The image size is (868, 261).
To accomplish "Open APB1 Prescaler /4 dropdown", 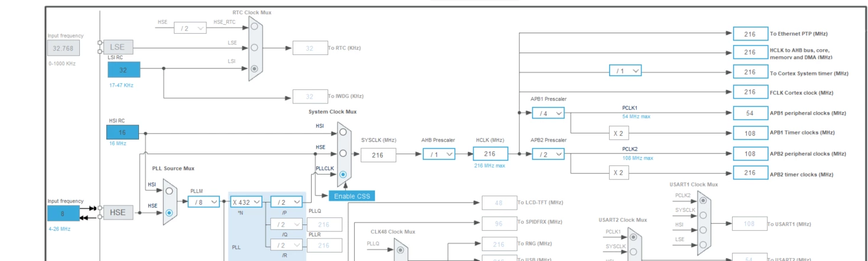I will click(x=548, y=113).
